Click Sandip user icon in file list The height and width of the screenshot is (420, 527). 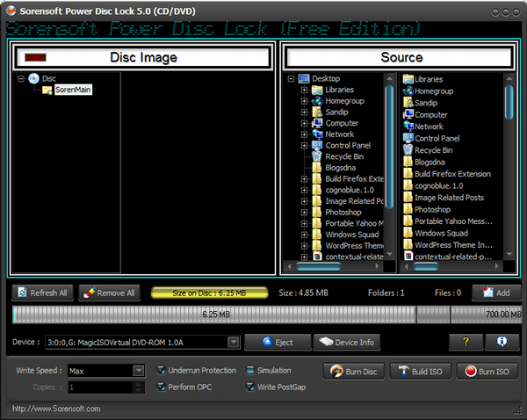[408, 103]
